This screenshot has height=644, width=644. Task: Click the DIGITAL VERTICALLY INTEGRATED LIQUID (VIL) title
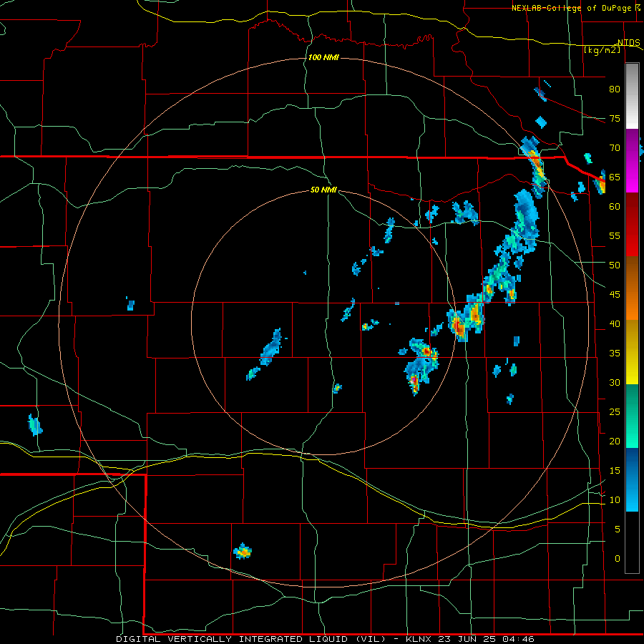point(252,639)
